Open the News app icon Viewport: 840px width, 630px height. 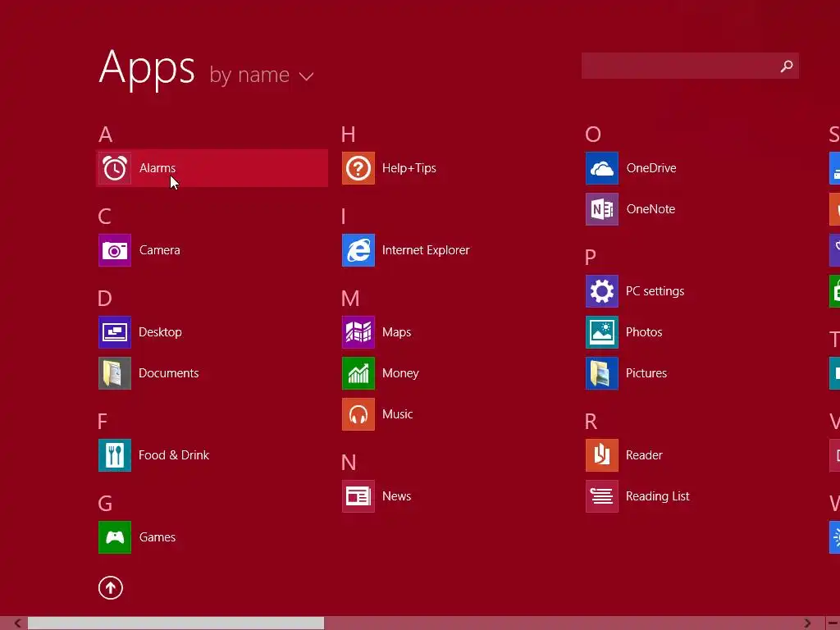(x=358, y=496)
